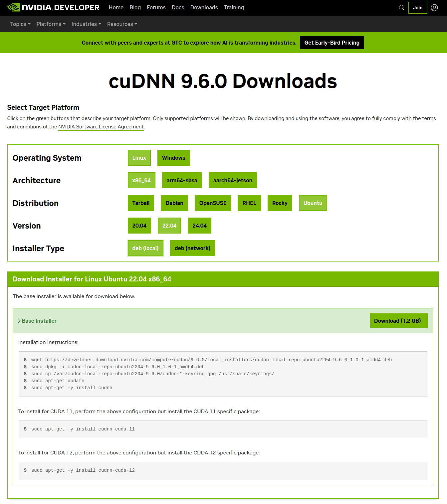447x504 pixels.
Task: Choose RHEL distribution
Action: click(x=249, y=203)
